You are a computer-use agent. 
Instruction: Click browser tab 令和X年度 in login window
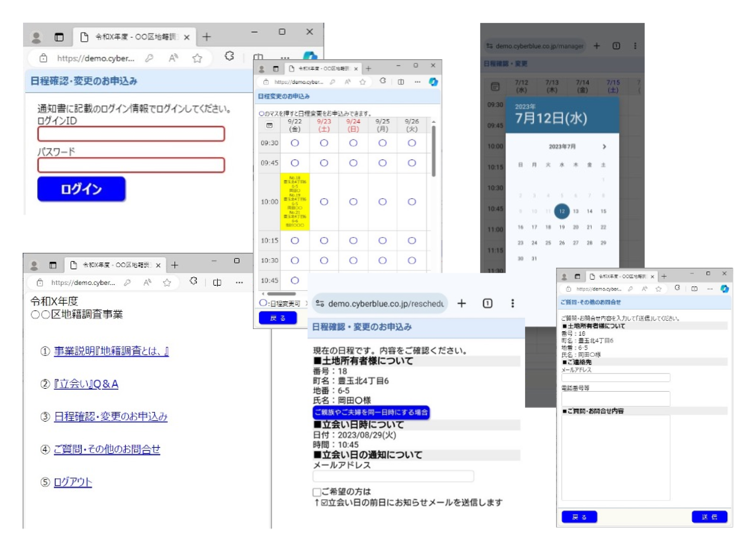pyautogui.click(x=134, y=37)
